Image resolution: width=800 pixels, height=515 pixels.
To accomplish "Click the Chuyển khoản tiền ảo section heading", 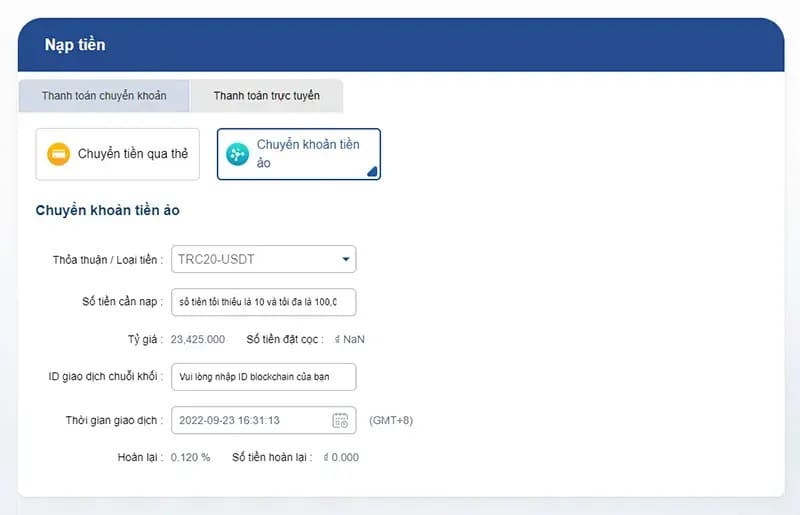I will 108,210.
